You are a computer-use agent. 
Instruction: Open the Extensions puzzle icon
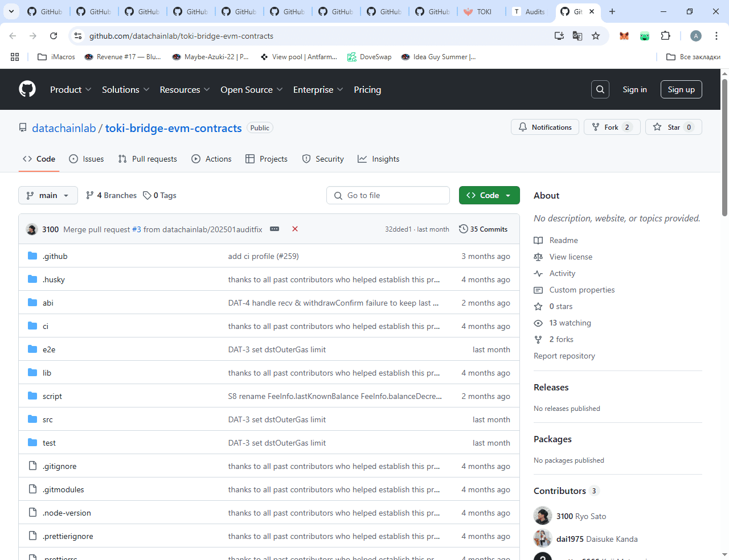(665, 36)
